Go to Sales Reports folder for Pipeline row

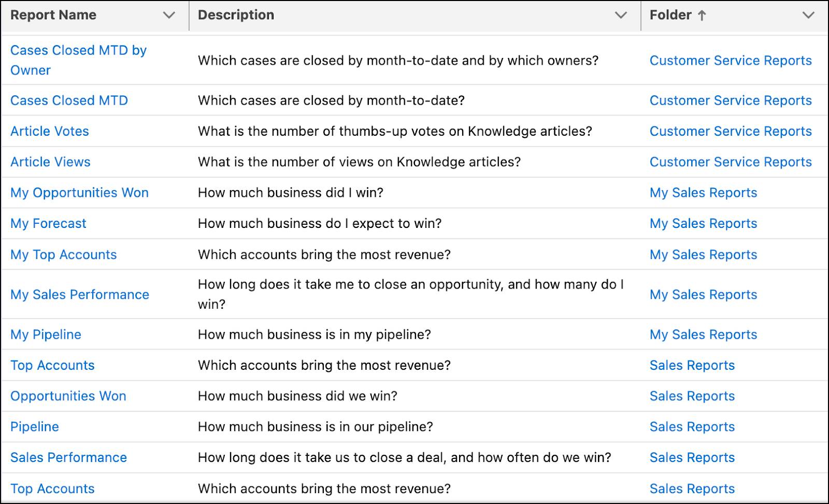692,427
